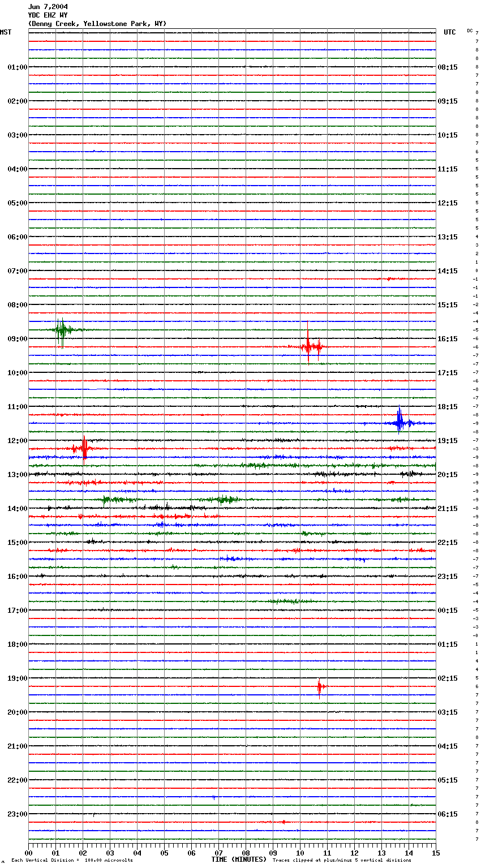This screenshot has height=868, width=481.
Task: Click the 04:15 UTC time label
Action: tap(448, 746)
